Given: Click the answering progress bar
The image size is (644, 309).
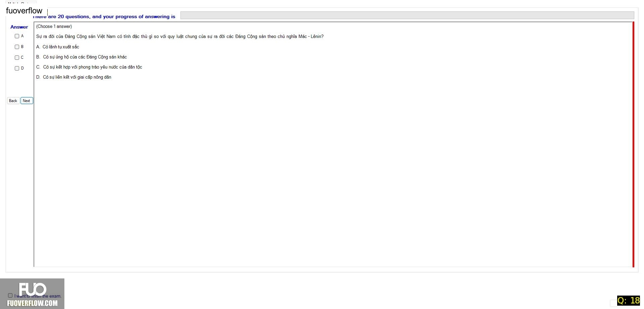Looking at the screenshot, I should coord(407,15).
